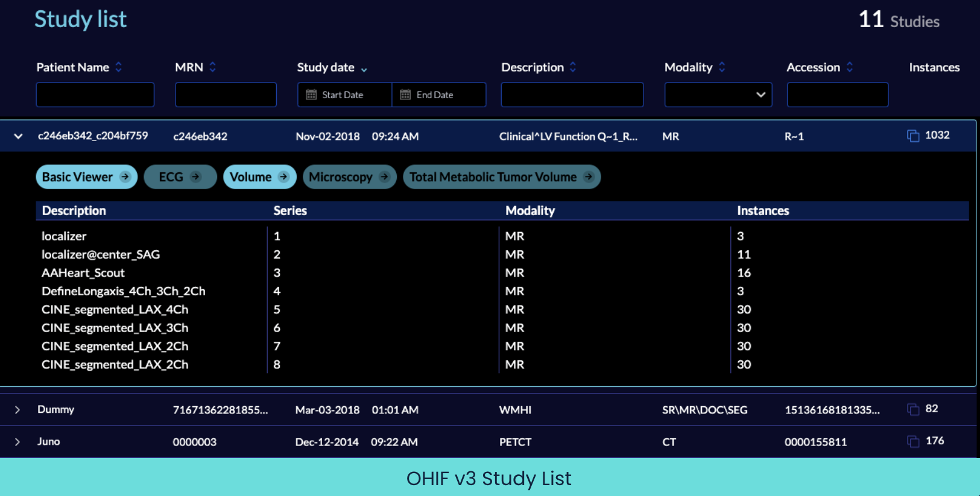Image resolution: width=980 pixels, height=496 pixels.
Task: Select the localizer series row
Action: click(502, 236)
